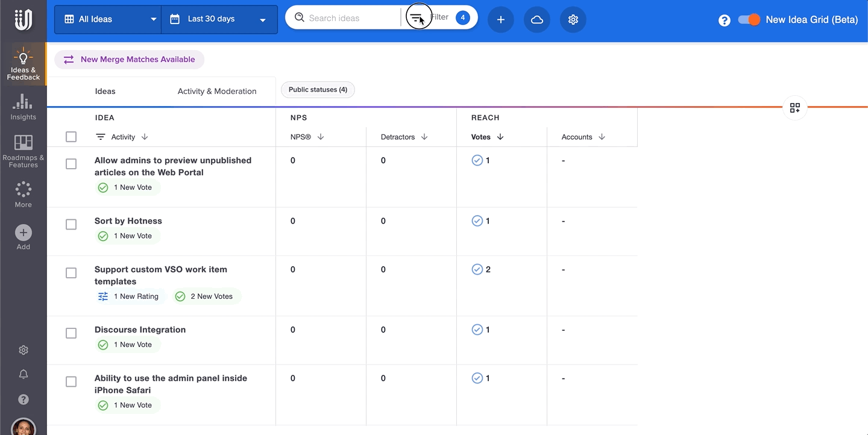Click votes check icon for Sort by Hotness
Image resolution: width=868 pixels, height=435 pixels.
point(477,221)
